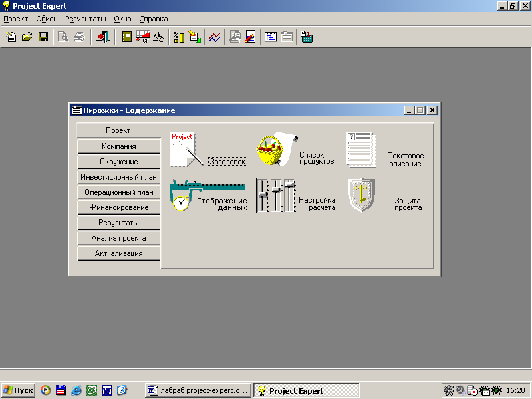This screenshot has height=399, width=532.
Task: Open the Настройка расчета sliders icon
Action: 277,196
